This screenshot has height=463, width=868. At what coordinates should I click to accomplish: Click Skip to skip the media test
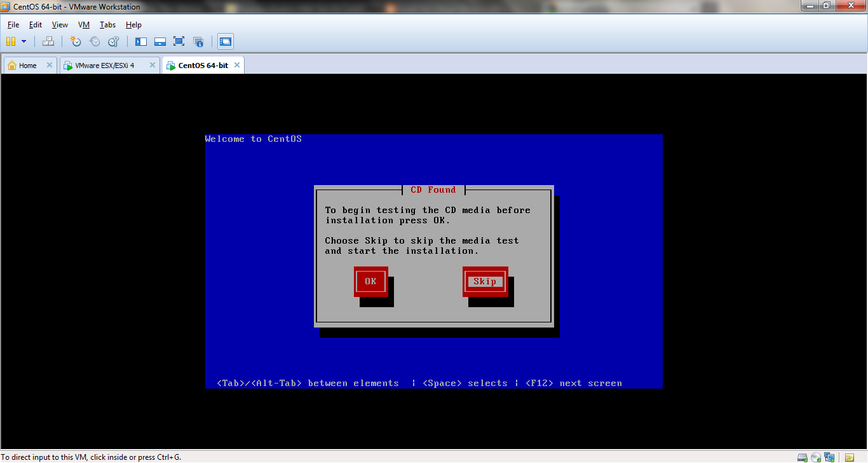[x=485, y=282]
